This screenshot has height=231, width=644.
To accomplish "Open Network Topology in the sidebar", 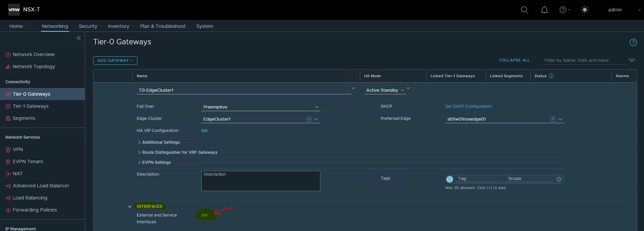I will tap(34, 66).
